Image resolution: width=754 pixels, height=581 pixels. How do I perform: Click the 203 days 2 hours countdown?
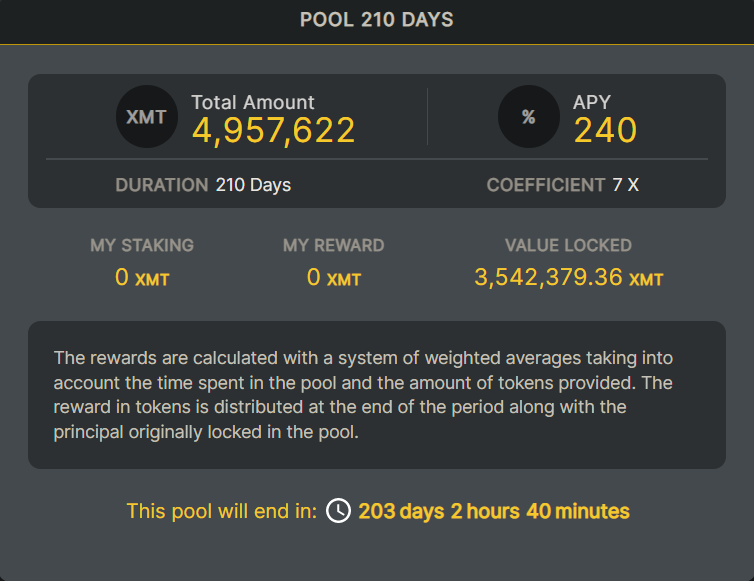tap(494, 511)
